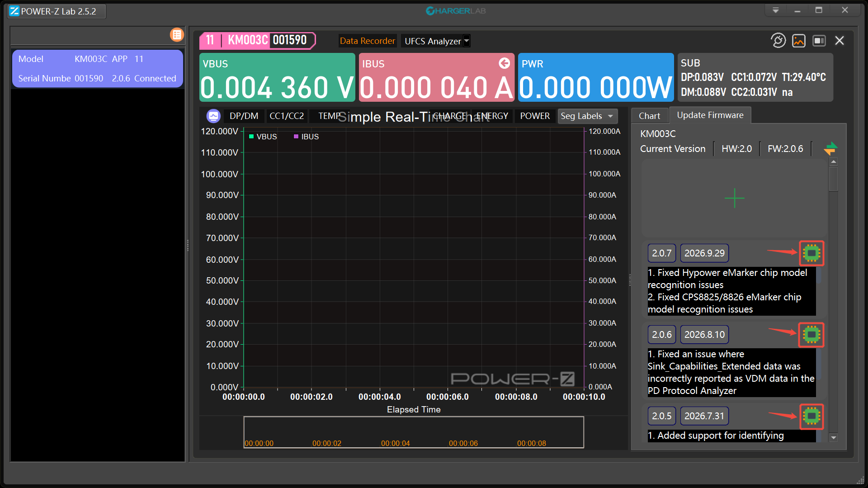Click the PWR power readout panel
868x488 pixels.
point(595,77)
